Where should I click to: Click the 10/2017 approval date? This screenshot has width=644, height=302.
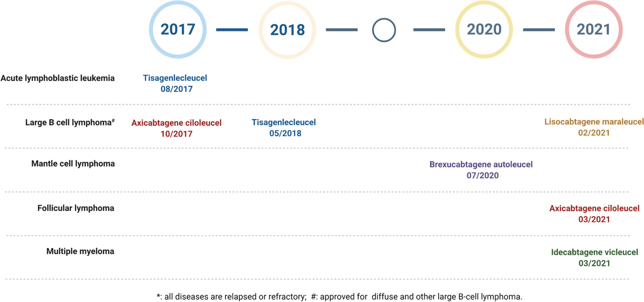pos(177,134)
